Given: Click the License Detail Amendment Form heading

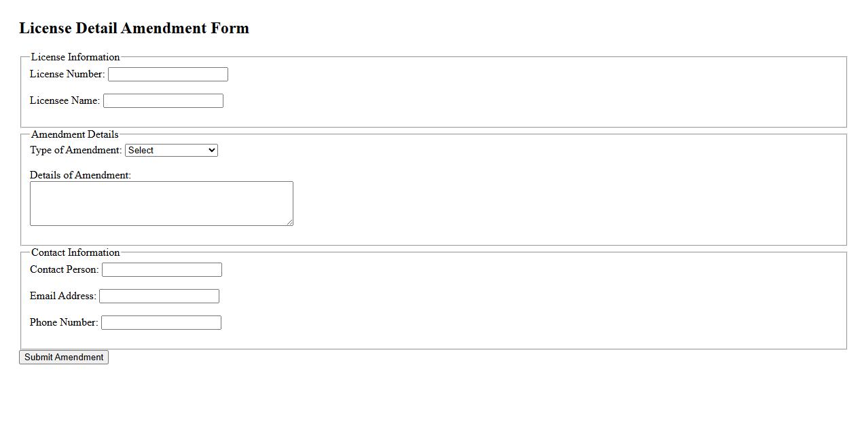Looking at the screenshot, I should 134,28.
